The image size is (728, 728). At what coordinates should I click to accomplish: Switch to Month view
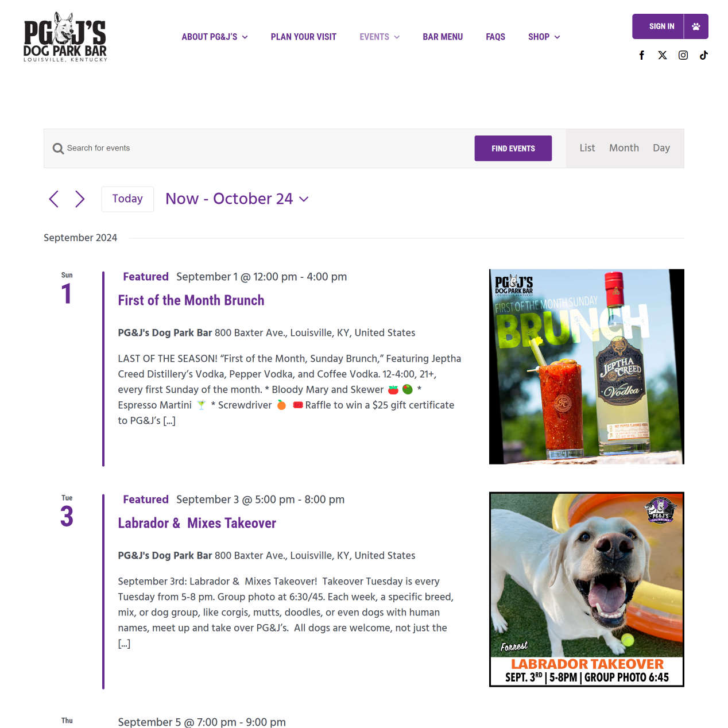pyautogui.click(x=624, y=148)
